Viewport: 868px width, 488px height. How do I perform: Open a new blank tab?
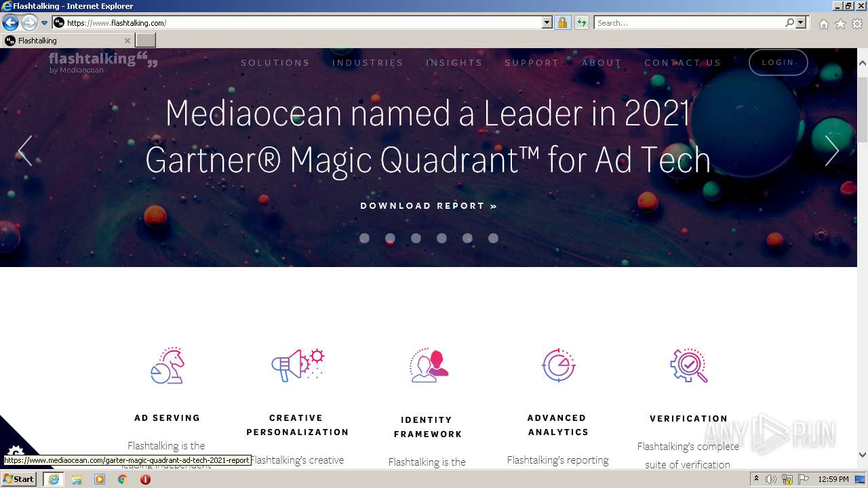(x=146, y=41)
